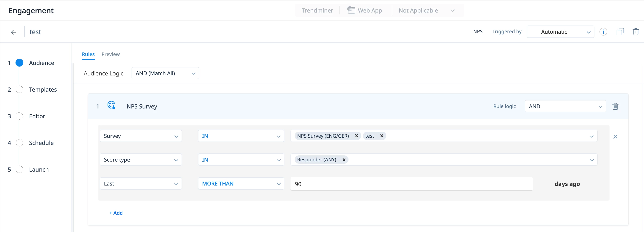
Task: Click the NPS label near Triggered by
Action: coord(478,32)
